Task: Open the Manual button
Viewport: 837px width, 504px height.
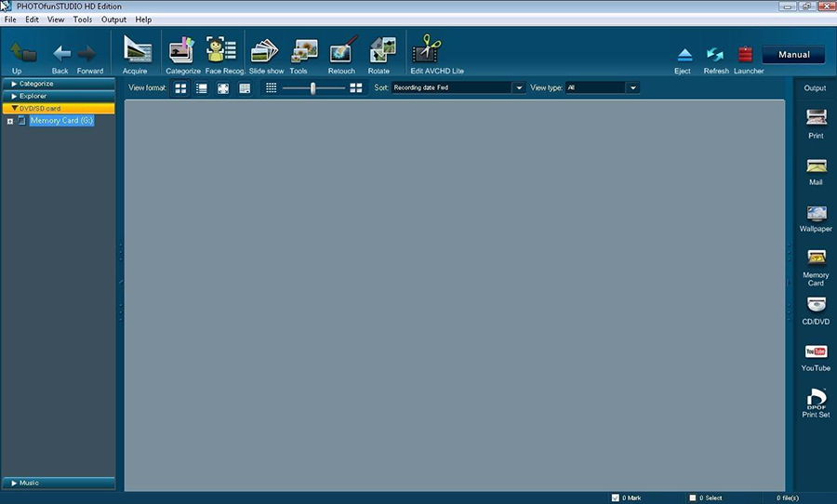Action: (794, 55)
